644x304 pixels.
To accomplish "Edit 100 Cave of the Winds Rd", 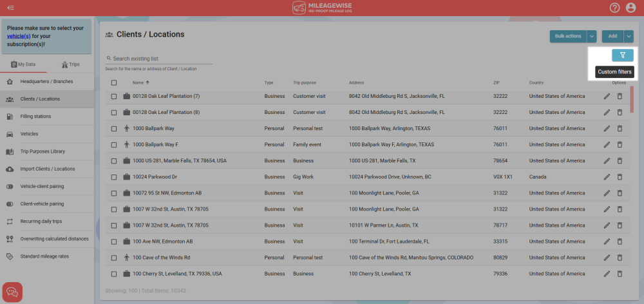I will pyautogui.click(x=607, y=258).
